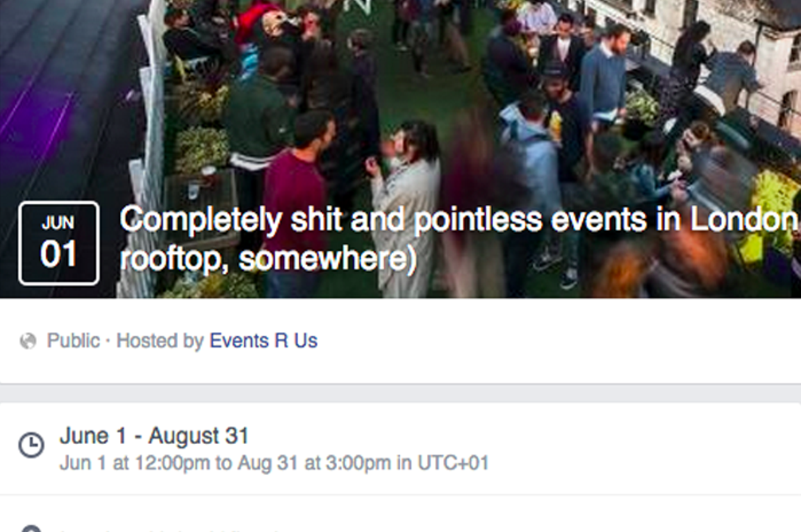Click the "JUN" month label in badge
Screen dimensions: 801x532
click(x=58, y=223)
